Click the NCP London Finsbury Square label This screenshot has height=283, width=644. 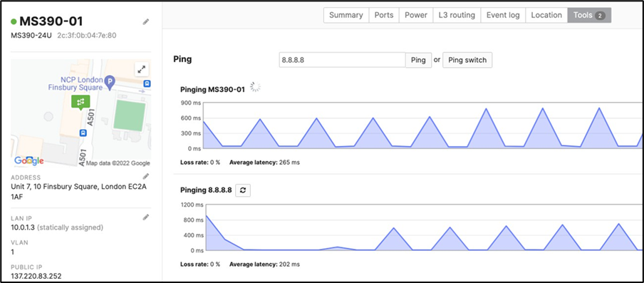coord(76,84)
